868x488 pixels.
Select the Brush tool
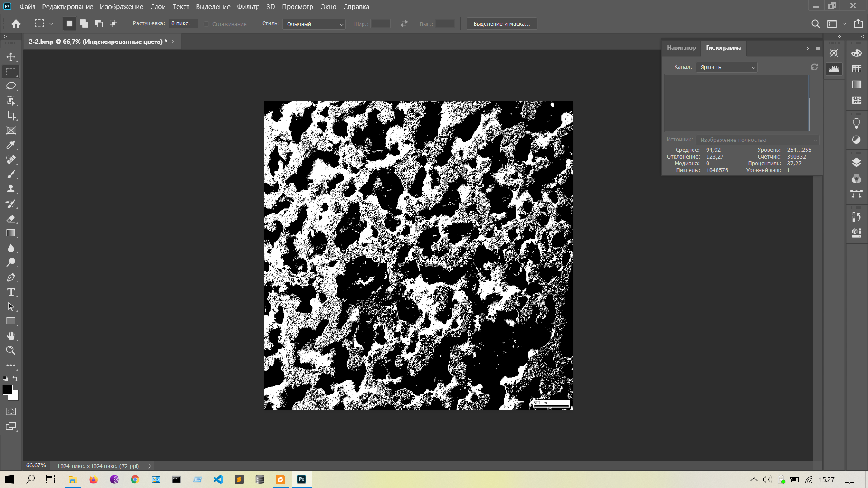click(x=11, y=174)
